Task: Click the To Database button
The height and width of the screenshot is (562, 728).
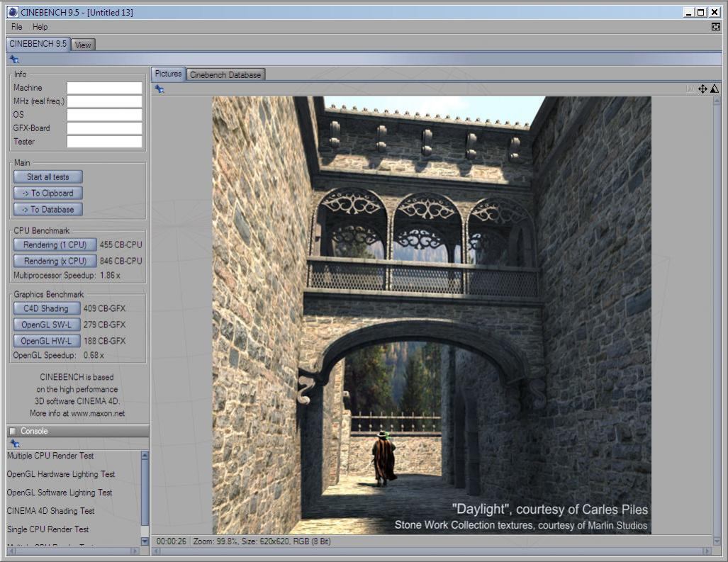Action: pyautogui.click(x=48, y=209)
